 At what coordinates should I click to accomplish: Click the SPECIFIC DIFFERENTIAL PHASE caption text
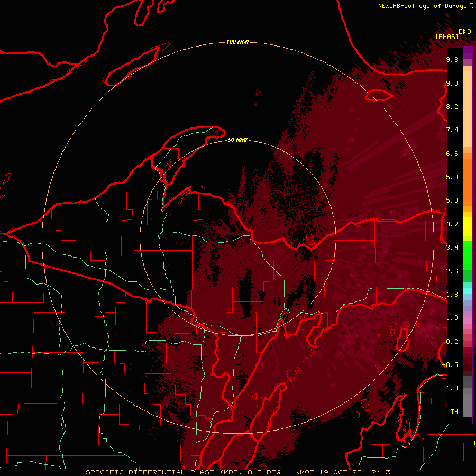pyautogui.click(x=150, y=472)
